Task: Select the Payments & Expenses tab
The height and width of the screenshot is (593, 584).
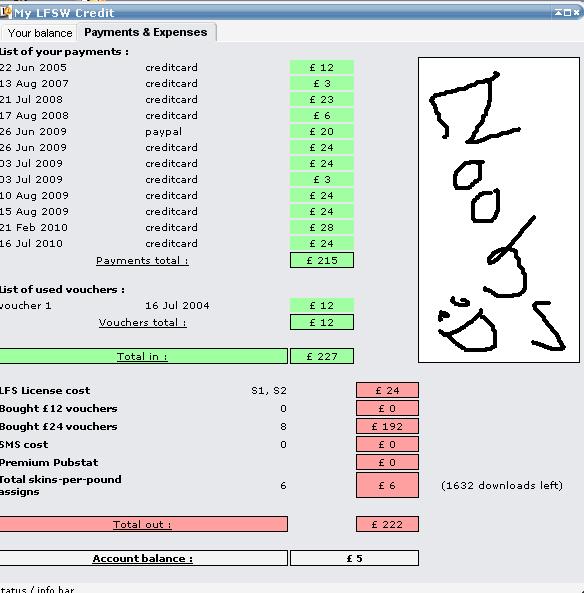Action: 146,32
